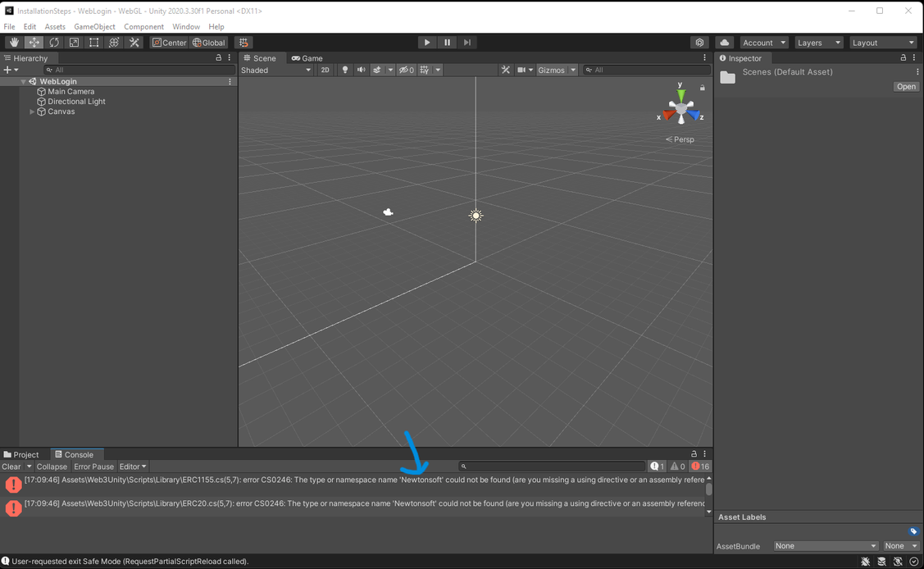Toggle Console Collapse button
Screen dimensions: 924x569
(52, 466)
